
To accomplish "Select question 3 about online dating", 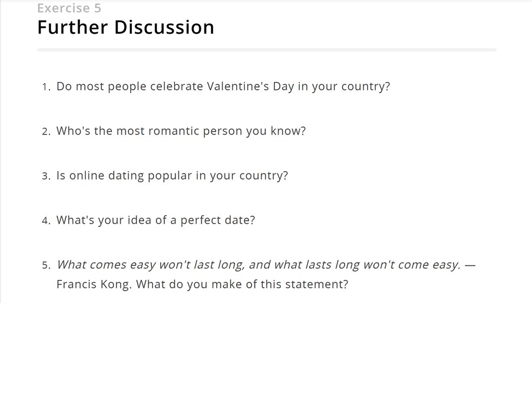I will coord(172,176).
